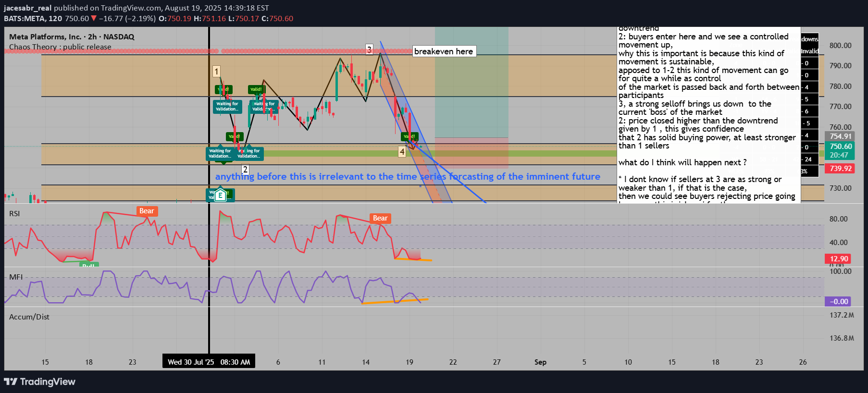
Task: Click the 'Sep' label on the time axis
Action: coord(540,362)
